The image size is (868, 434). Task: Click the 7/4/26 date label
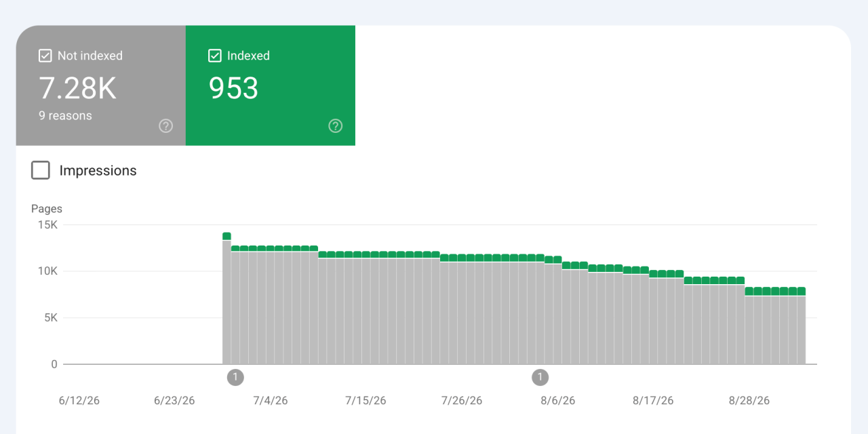coord(271,401)
